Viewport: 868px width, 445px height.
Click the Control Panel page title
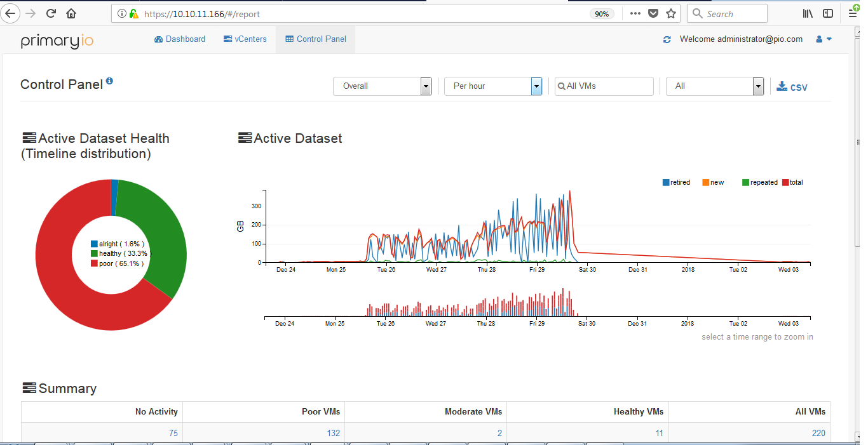pyautogui.click(x=62, y=84)
